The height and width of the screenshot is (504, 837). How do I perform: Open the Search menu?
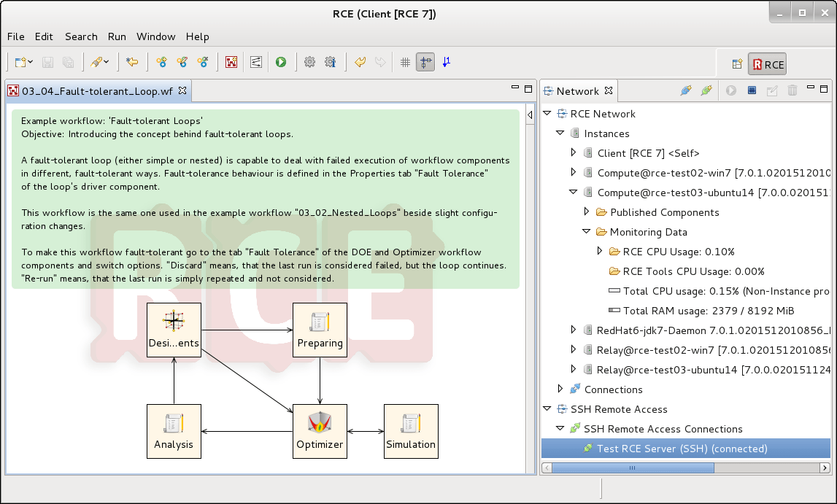pyautogui.click(x=81, y=36)
